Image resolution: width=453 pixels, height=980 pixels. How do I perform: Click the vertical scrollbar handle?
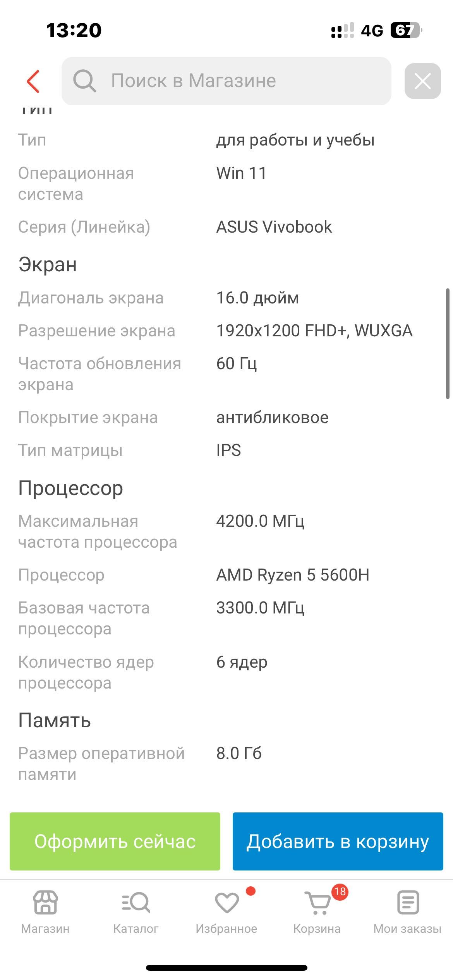click(448, 343)
